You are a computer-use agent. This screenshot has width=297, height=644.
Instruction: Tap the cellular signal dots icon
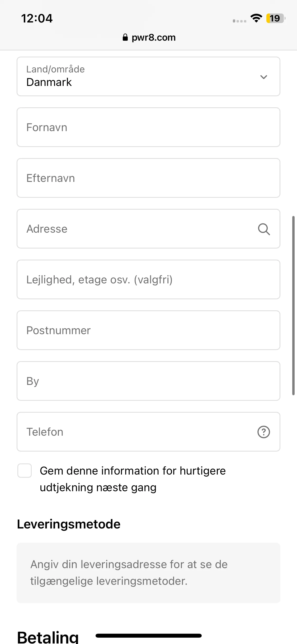tap(239, 21)
